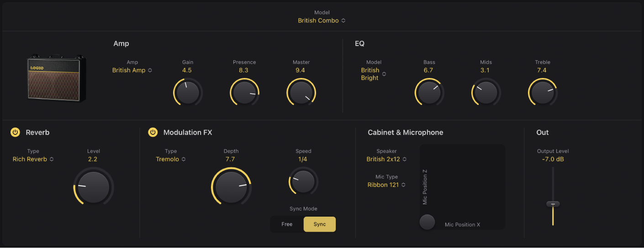The height and width of the screenshot is (249, 644).
Task: Toggle the Modulation FX power button
Action: click(153, 132)
